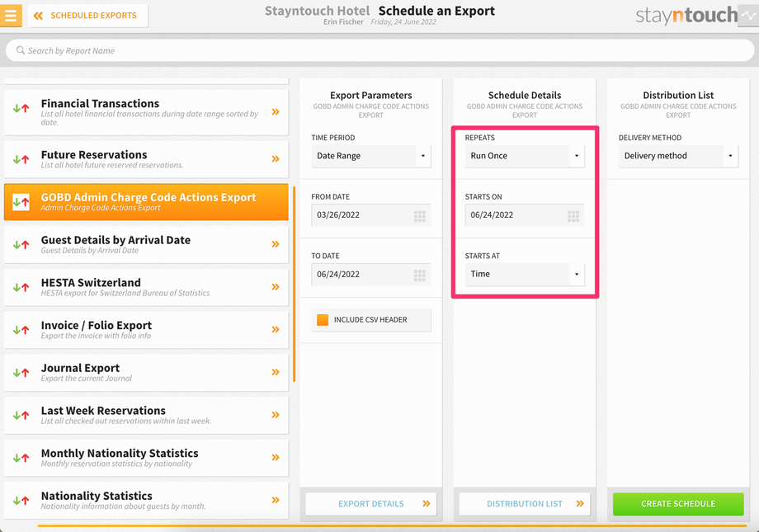Click the Financial Transactions arrows icon
Image resolution: width=759 pixels, height=532 pixels.
[x=21, y=108]
